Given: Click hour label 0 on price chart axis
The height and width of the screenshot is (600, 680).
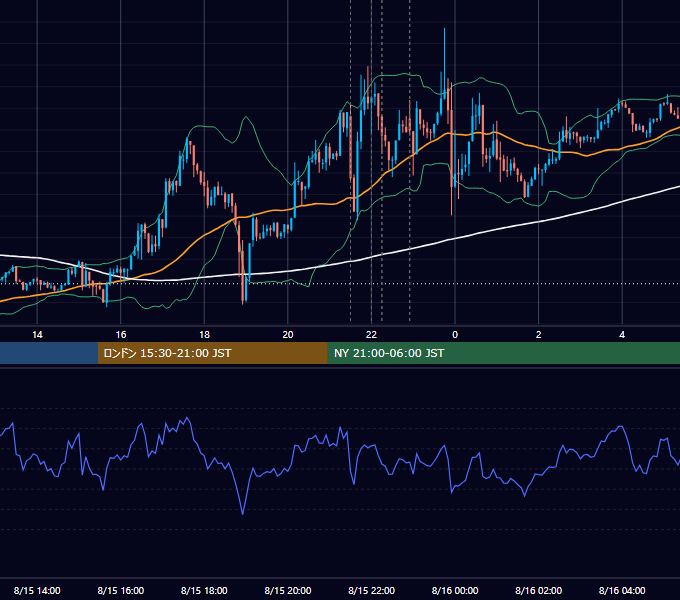Looking at the screenshot, I should [x=455, y=335].
